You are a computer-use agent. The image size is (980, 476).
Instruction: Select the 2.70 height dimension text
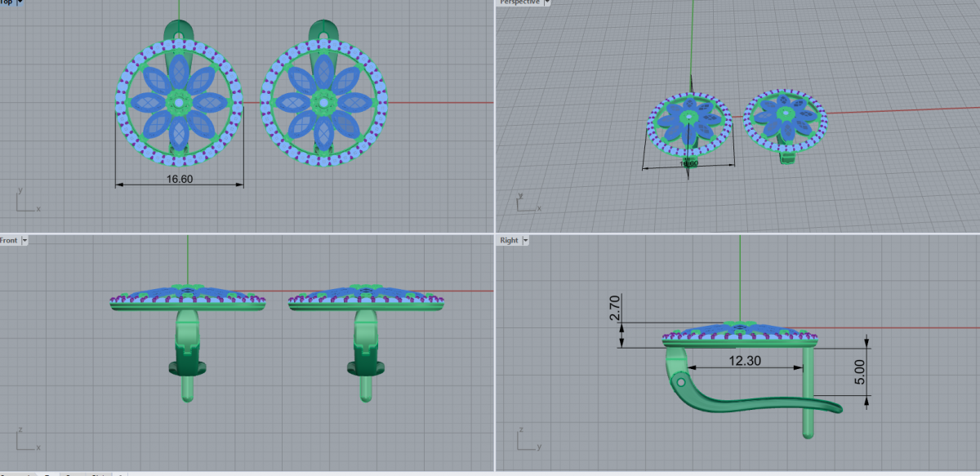coord(616,310)
